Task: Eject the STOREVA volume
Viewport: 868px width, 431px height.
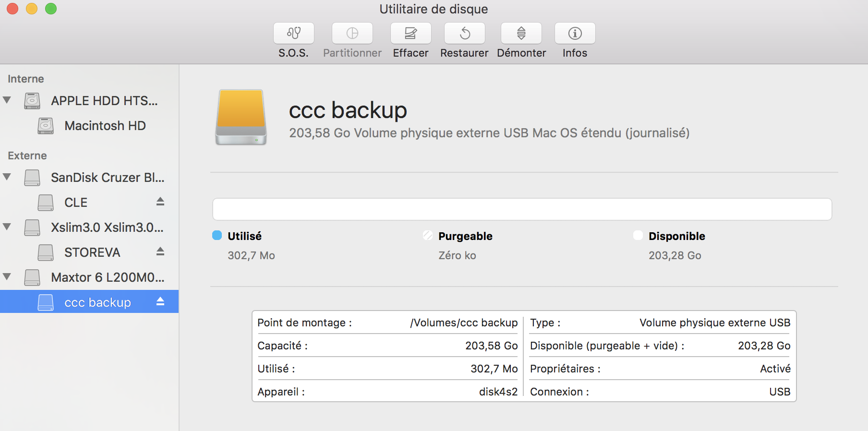Action: [x=160, y=251]
